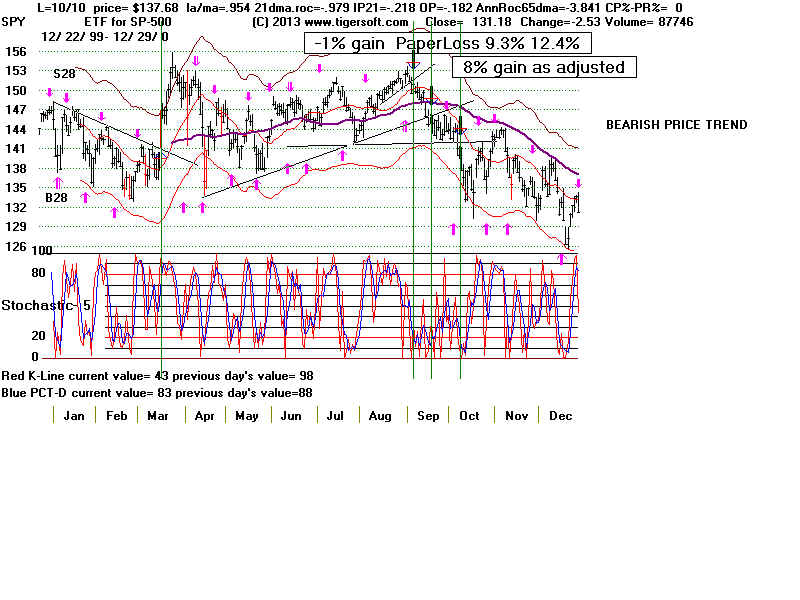The width and height of the screenshot is (800, 600).
Task: Click the Sep month label
Action: [x=424, y=415]
